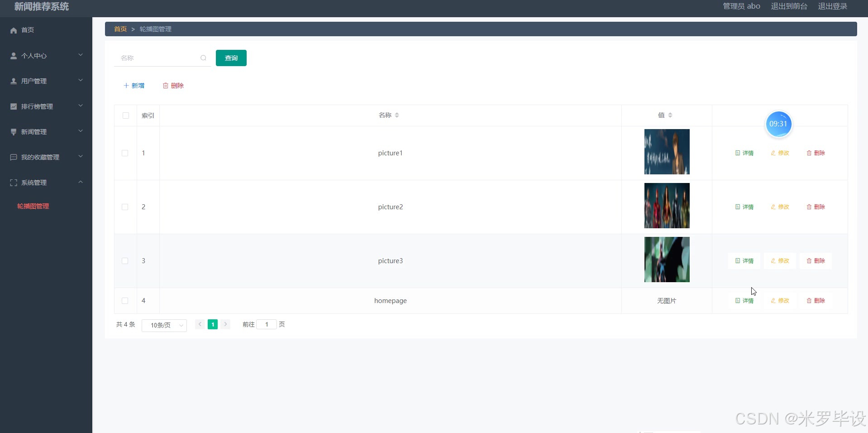Click 修改 for picture2 row
868x433 pixels.
tap(780, 207)
